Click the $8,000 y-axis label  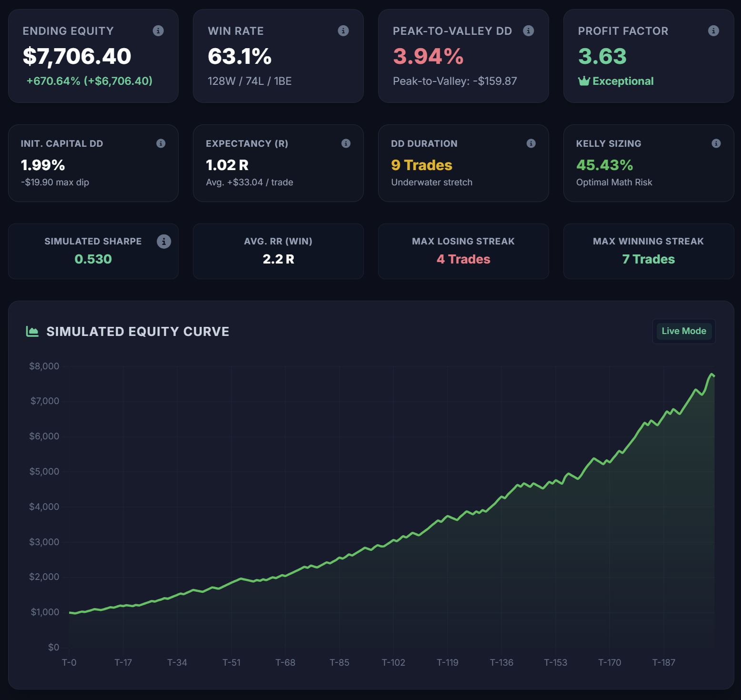pyautogui.click(x=44, y=366)
